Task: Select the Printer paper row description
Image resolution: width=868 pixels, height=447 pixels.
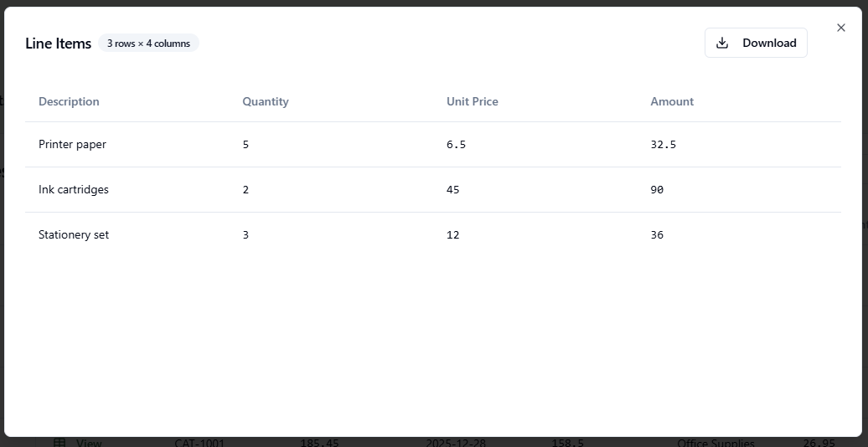Action: pyautogui.click(x=72, y=144)
